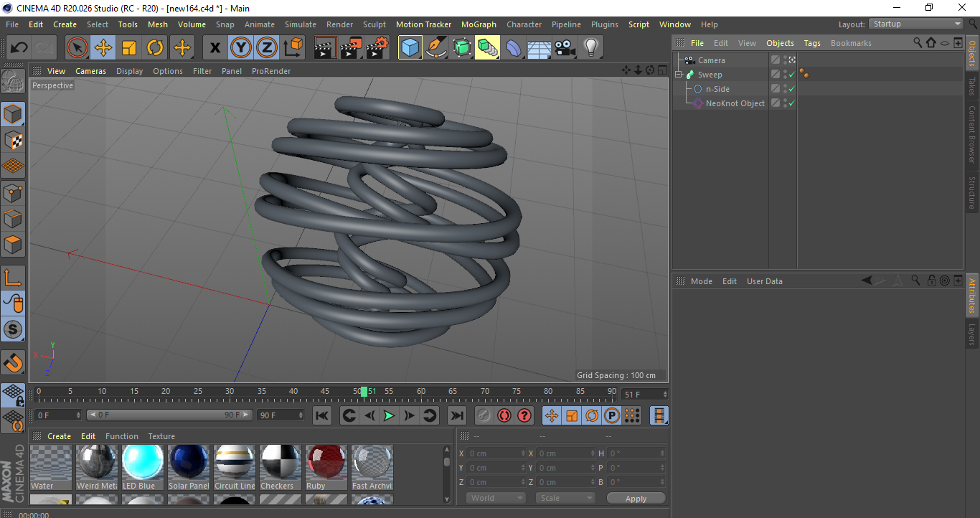
Task: Click Render View clapperboard icon
Action: click(325, 48)
